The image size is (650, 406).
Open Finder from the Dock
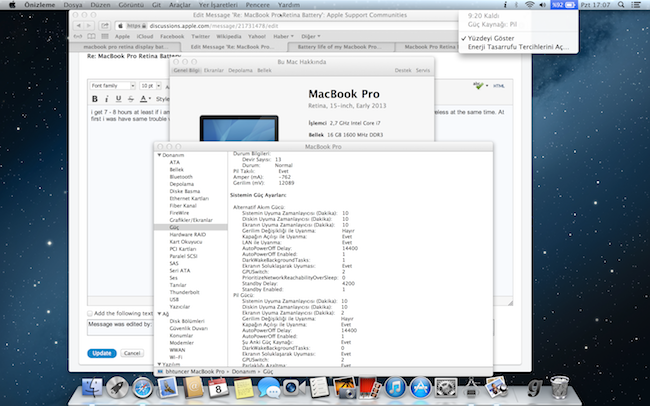(92, 387)
